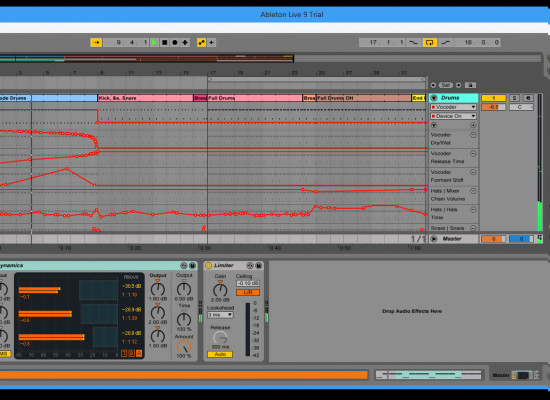550x400 pixels.
Task: Open the Limiter hot-swap presets button
Action: [250, 266]
